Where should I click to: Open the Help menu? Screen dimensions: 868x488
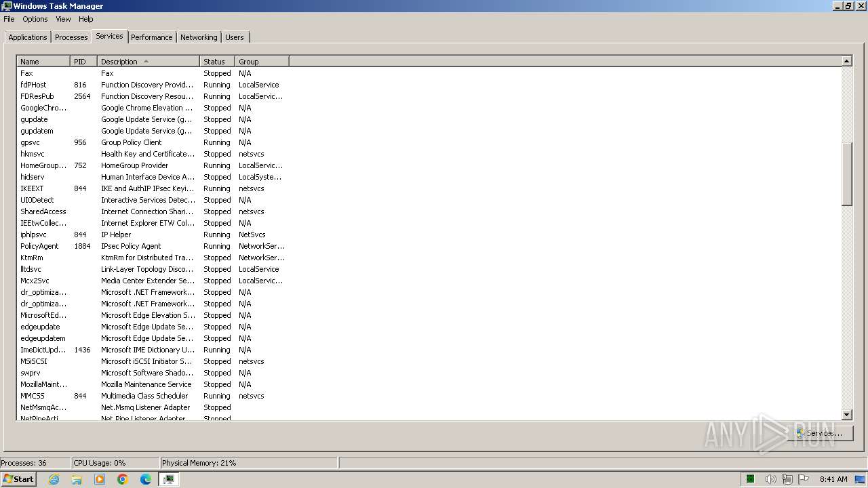coord(86,19)
